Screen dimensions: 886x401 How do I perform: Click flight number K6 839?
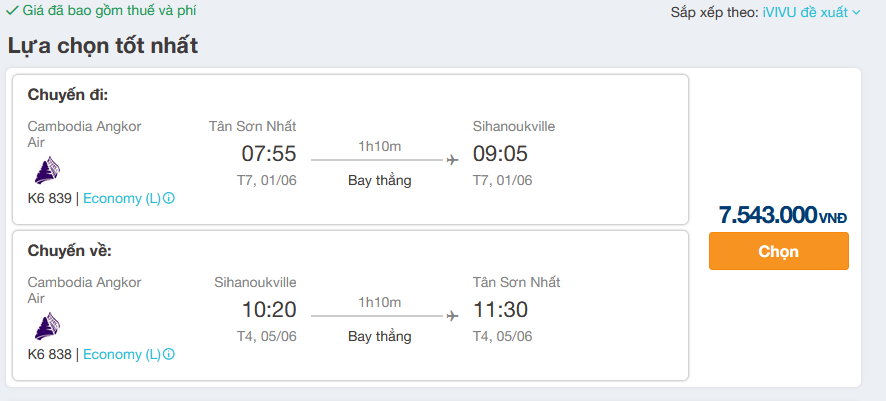click(x=50, y=199)
